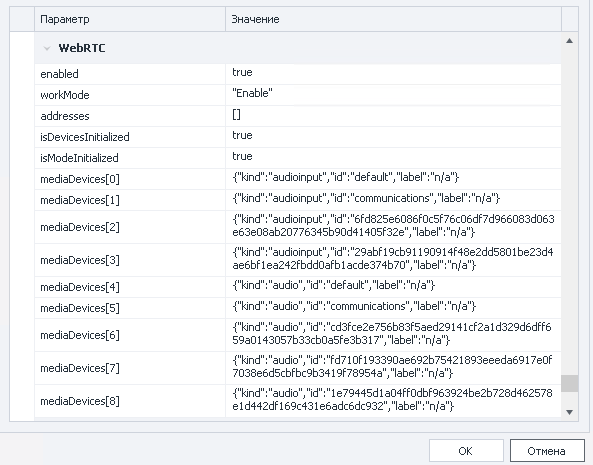Click the scrollbar up arrow
The height and width of the screenshot is (465, 593).
[569, 40]
